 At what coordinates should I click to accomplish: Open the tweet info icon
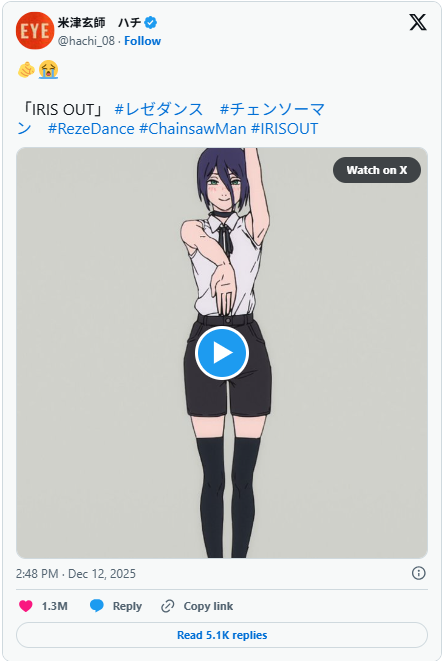(x=418, y=573)
